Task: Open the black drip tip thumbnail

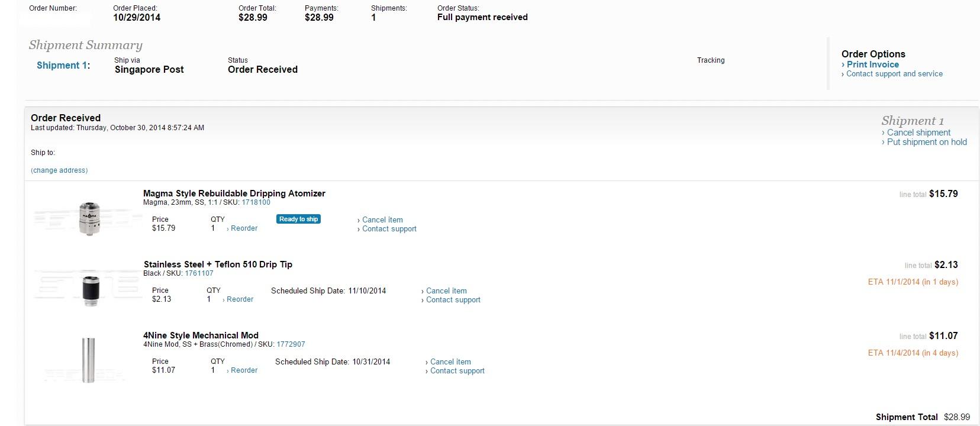Action: tap(90, 290)
